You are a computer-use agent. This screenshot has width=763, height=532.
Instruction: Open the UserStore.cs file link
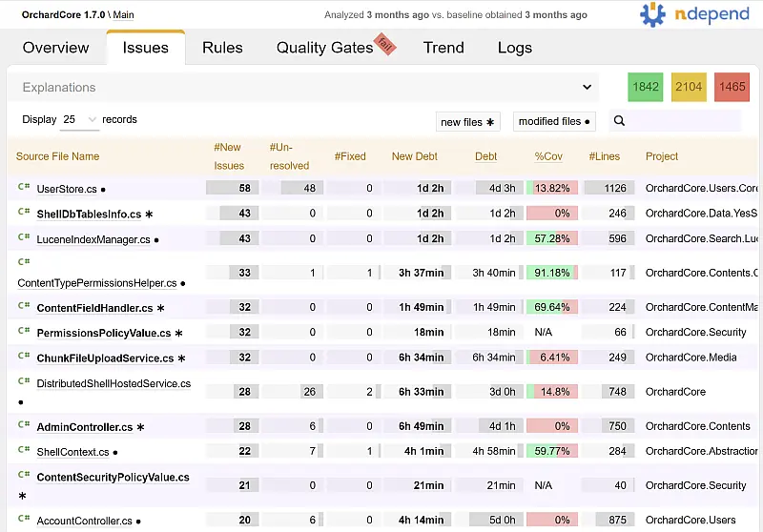[x=67, y=189]
